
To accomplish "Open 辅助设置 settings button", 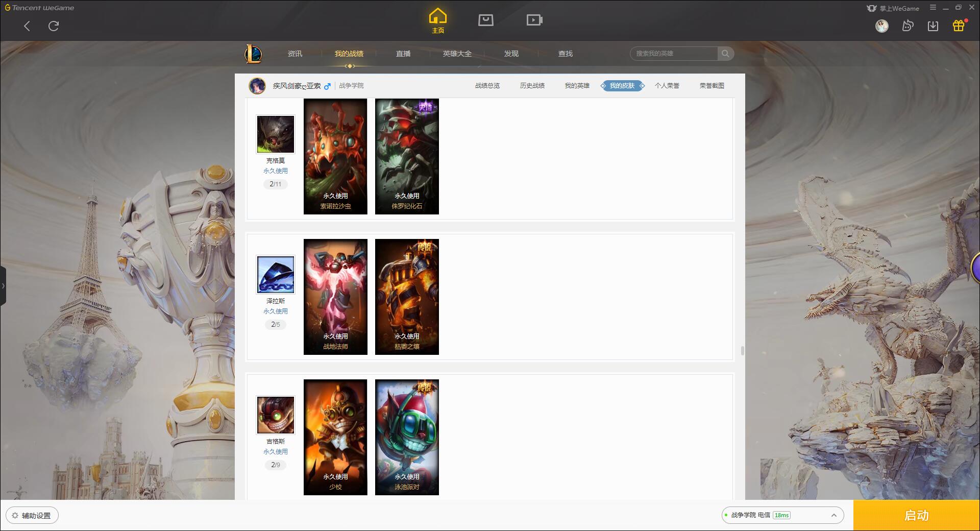I will click(x=32, y=516).
